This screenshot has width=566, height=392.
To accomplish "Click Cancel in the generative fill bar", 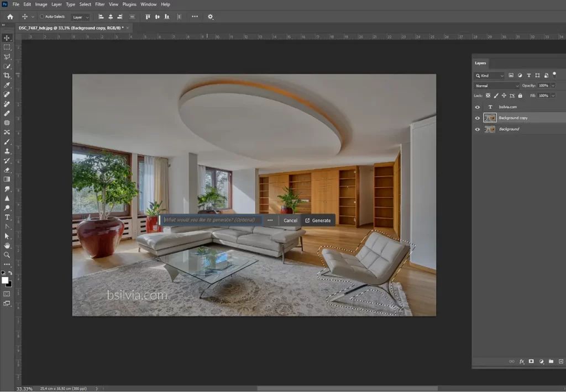I will pyautogui.click(x=290, y=220).
